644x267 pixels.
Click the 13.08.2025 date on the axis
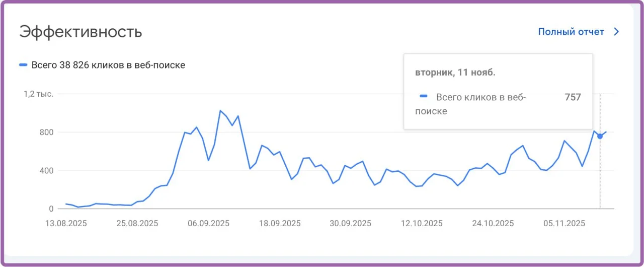pos(66,223)
